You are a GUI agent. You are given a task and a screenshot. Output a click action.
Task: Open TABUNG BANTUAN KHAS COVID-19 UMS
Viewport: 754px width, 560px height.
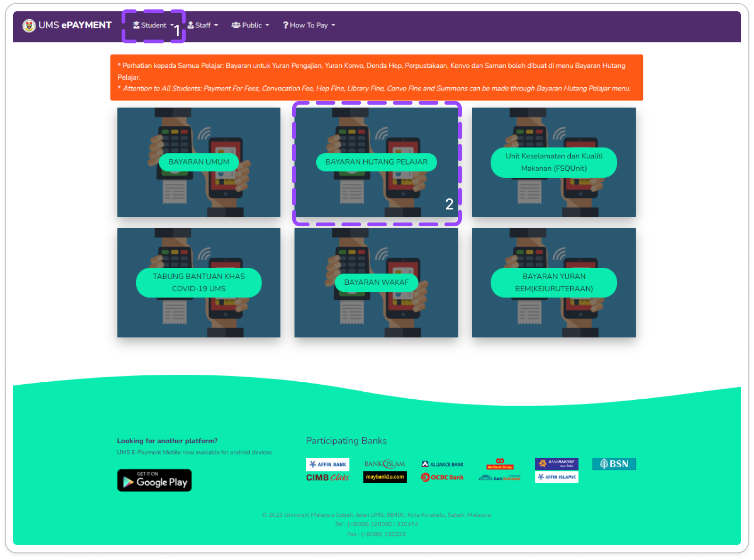coord(199,282)
